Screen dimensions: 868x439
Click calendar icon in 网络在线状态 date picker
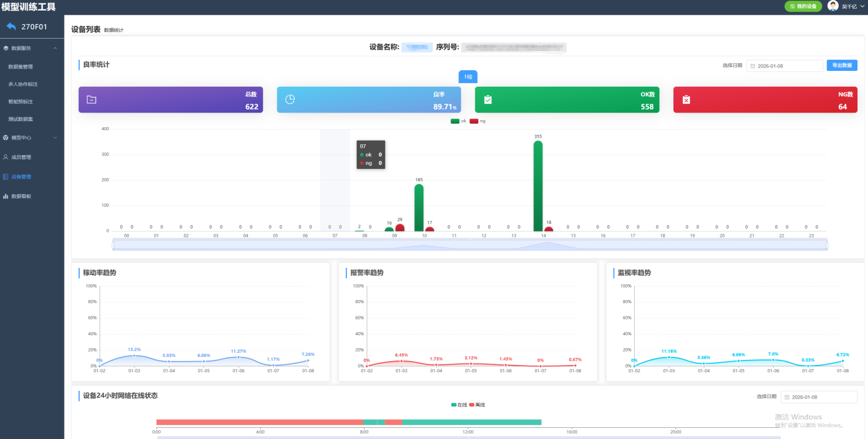coord(787,397)
